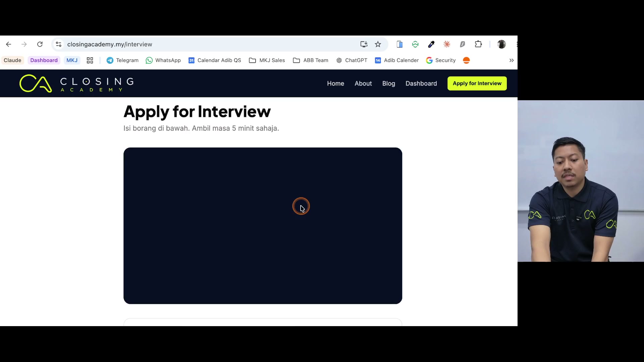Open the MKJ Sales bookmark folder
The width and height of the screenshot is (644, 362).
(267, 60)
